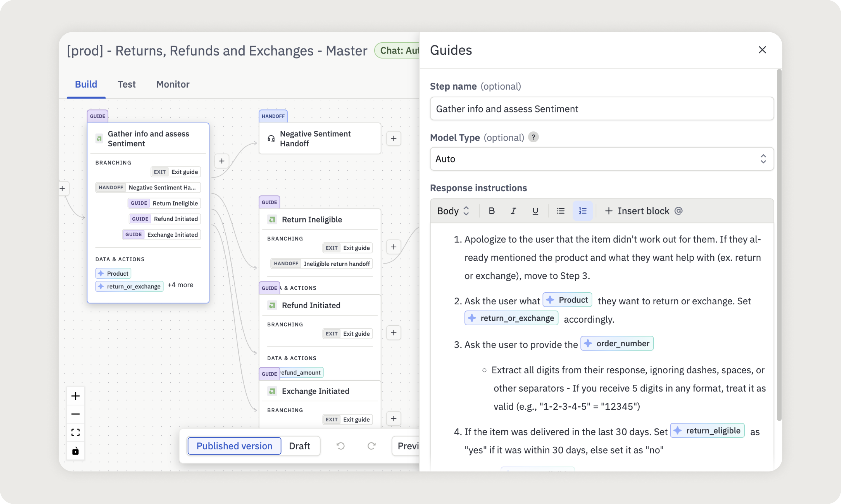The image size is (841, 504).
Task: Toggle the canvas lock icon
Action: [76, 451]
